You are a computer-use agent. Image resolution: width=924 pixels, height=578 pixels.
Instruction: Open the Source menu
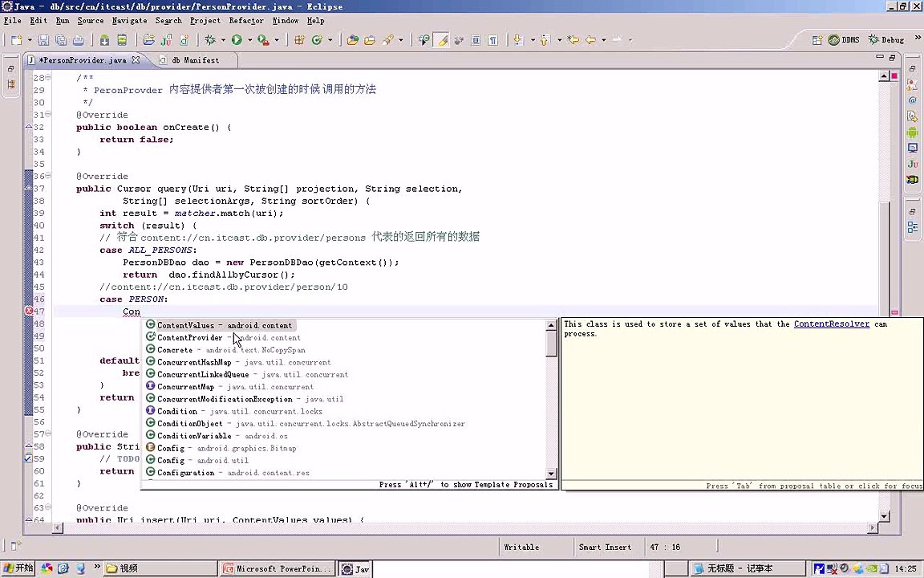pyautogui.click(x=90, y=21)
